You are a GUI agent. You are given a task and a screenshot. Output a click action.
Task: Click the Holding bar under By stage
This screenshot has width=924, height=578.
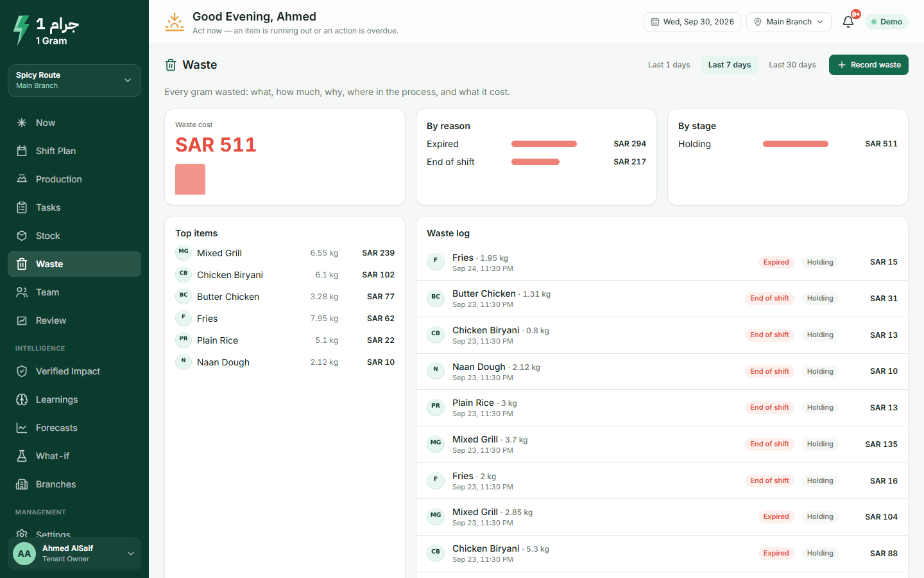[x=796, y=144]
